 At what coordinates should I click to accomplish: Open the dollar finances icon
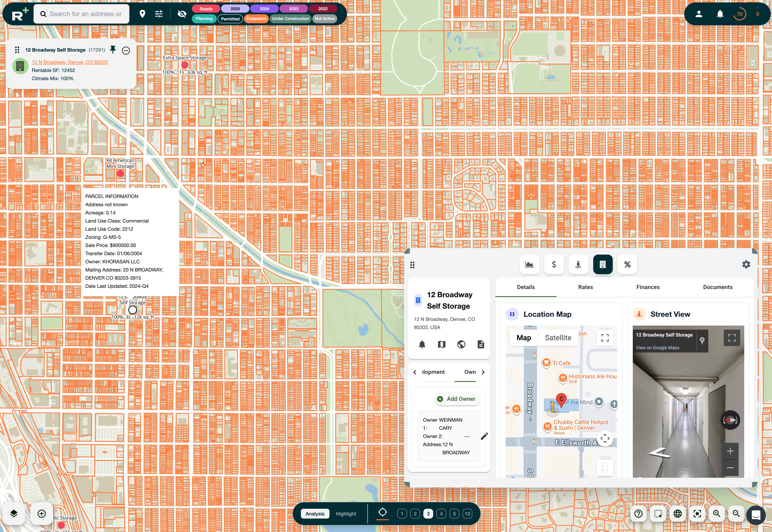[554, 264]
